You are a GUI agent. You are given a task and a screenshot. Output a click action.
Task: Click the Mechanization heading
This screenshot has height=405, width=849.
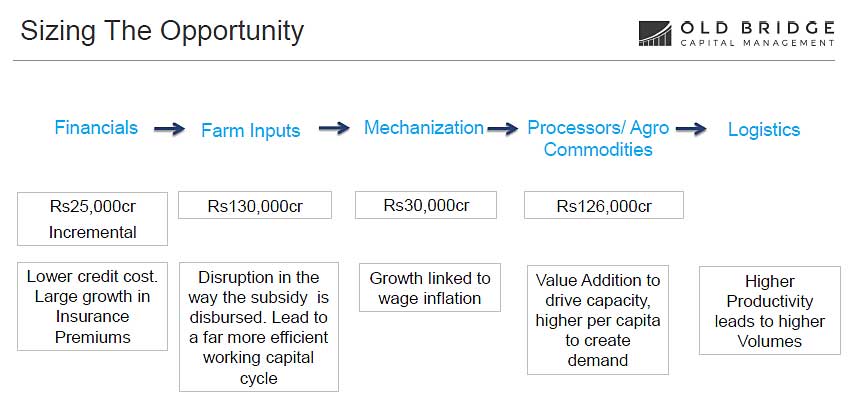[x=423, y=128]
